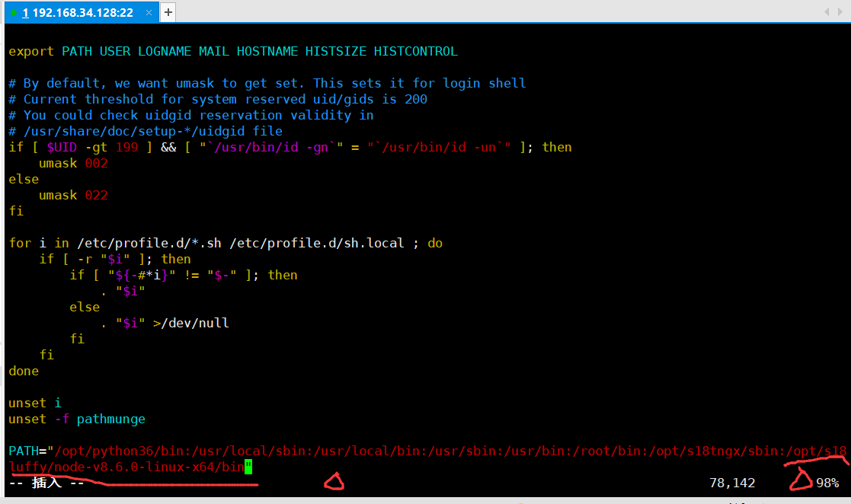Click the 'umask 002' line
851x504 pixels.
(73, 163)
